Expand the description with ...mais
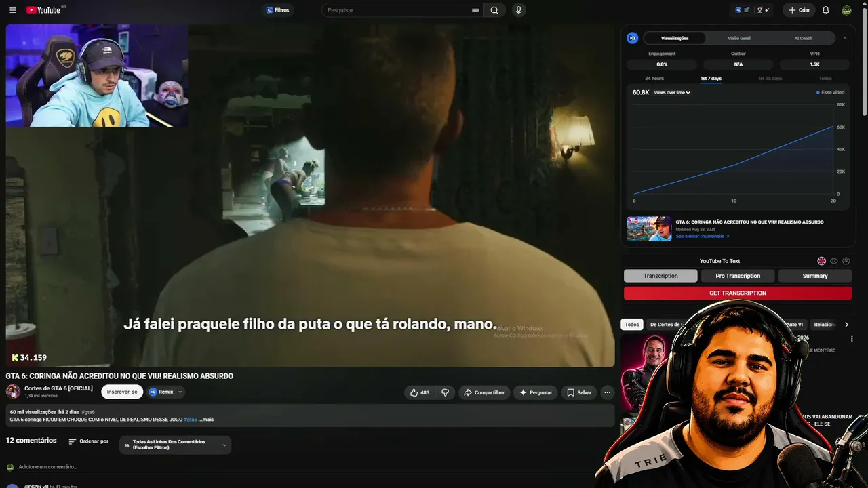Viewport: 868px width, 488px height. click(x=205, y=420)
